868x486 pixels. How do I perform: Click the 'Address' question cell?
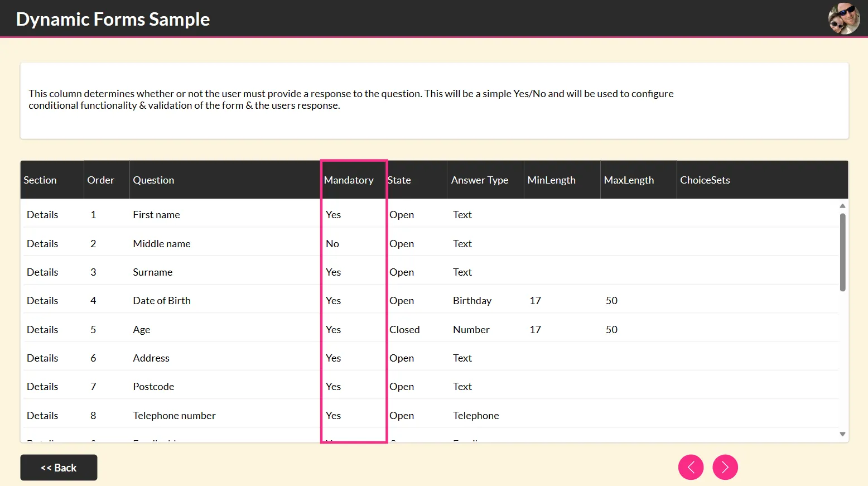[151, 358]
